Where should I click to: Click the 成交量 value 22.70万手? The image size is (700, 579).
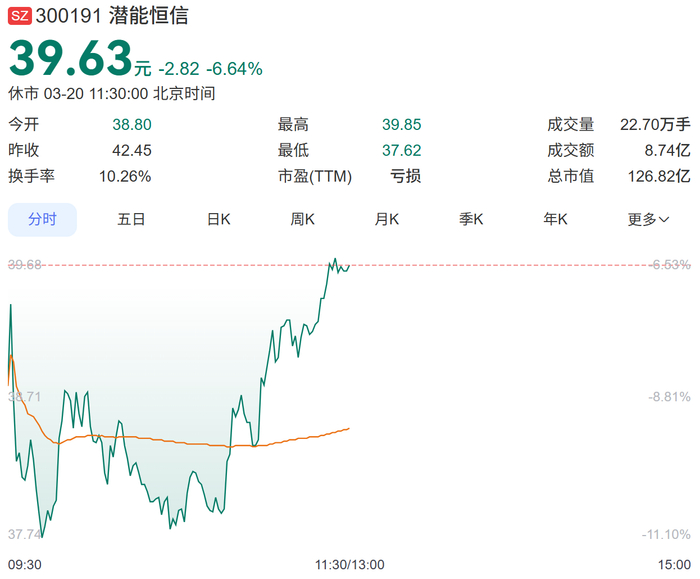[655, 125]
